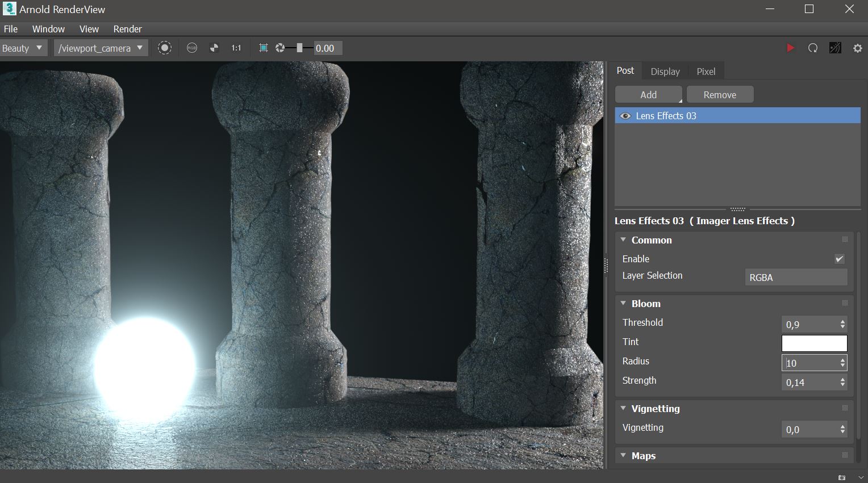
Task: Click the RGB channel display icon
Action: click(191, 48)
